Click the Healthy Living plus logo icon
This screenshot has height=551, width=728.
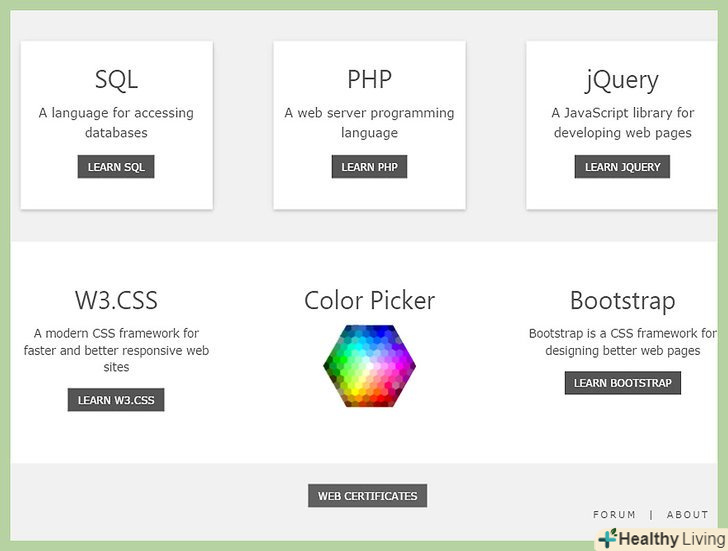coord(606,539)
